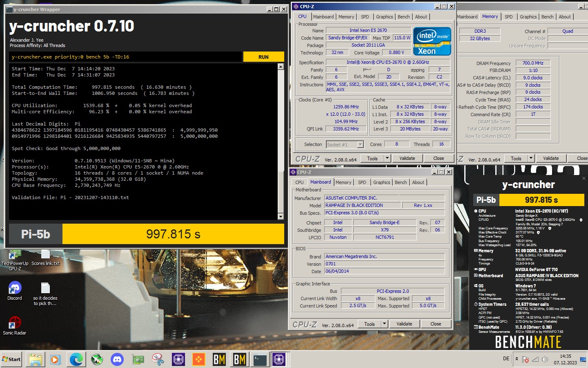
Task: Click the BIOS date 06/04/2014 field
Action: [x=384, y=271]
